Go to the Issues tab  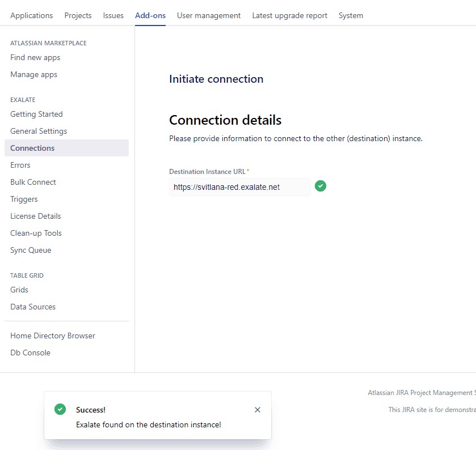(113, 15)
